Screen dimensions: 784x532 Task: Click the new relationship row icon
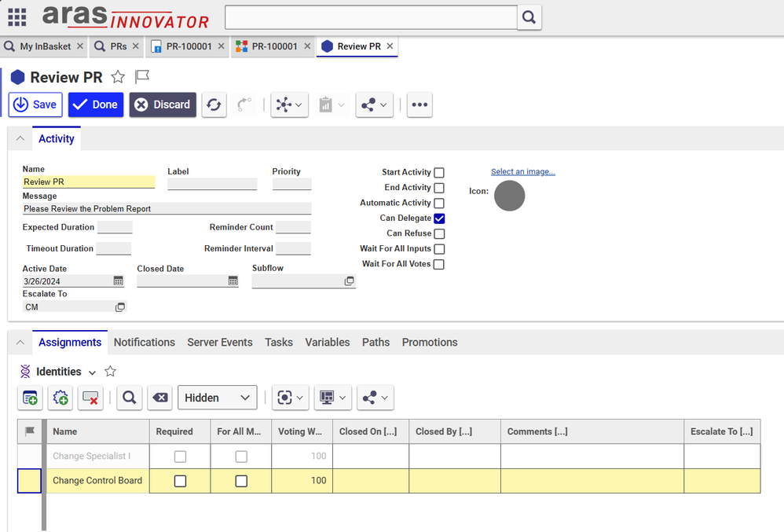click(30, 398)
